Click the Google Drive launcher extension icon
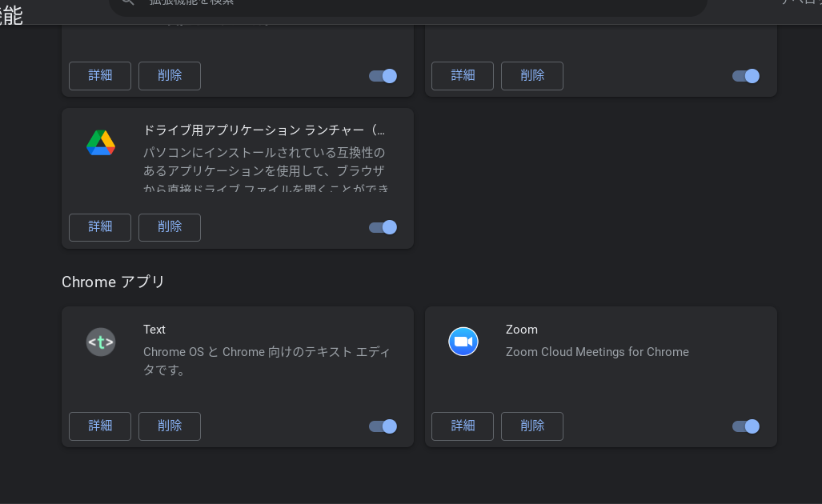 point(101,142)
